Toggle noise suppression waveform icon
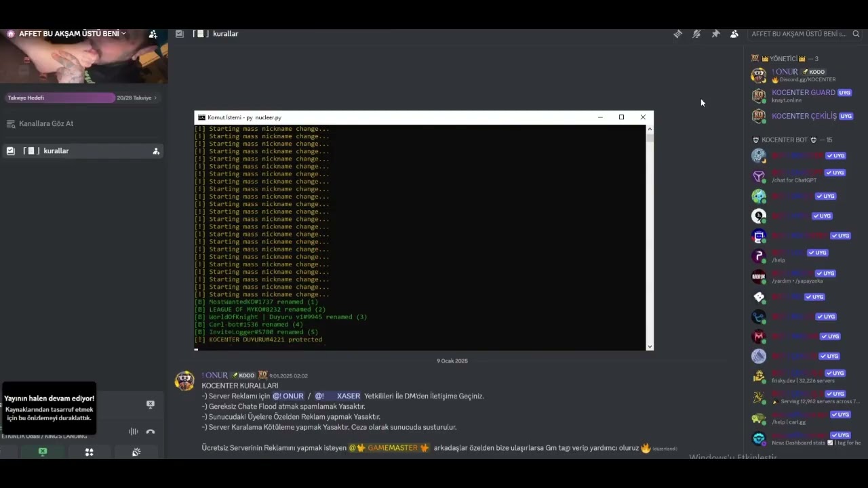The image size is (868, 488). click(x=134, y=431)
